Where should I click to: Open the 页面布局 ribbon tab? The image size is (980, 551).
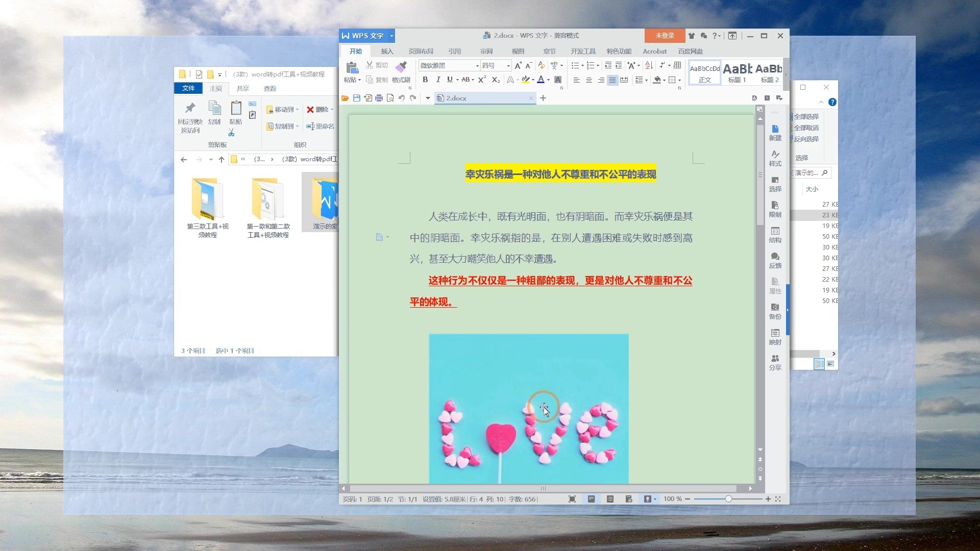[x=421, y=51]
